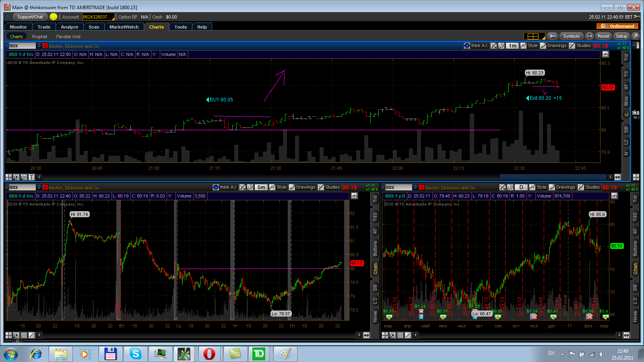Click the wrench icon next to Symbols
The image size is (644, 362).
pyautogui.click(x=552, y=36)
